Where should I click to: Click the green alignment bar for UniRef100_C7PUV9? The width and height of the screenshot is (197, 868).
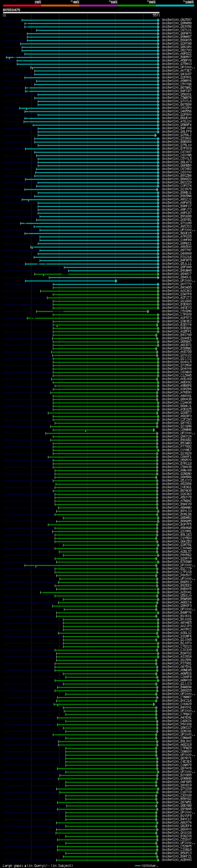(x=106, y=315)
